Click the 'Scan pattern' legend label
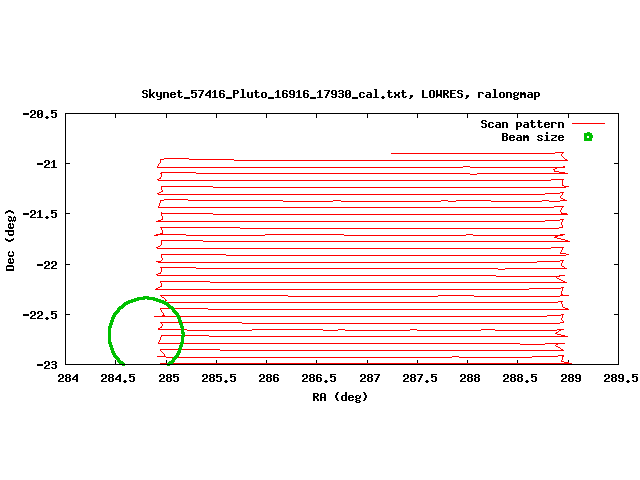This screenshot has height=480, width=640. point(522,124)
